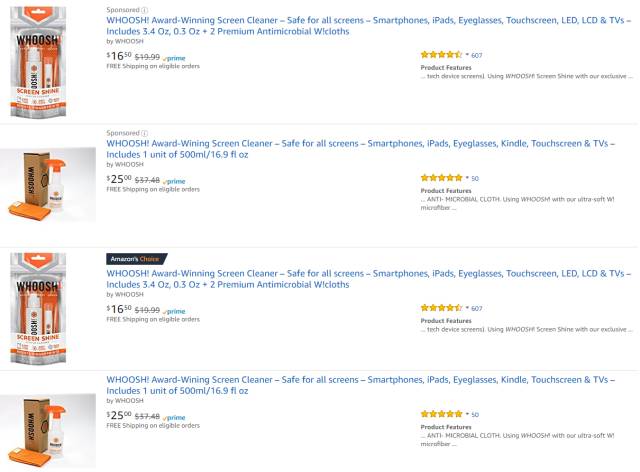Click the Amazon's Choice badge
The height and width of the screenshot is (472, 640).
coord(137,259)
